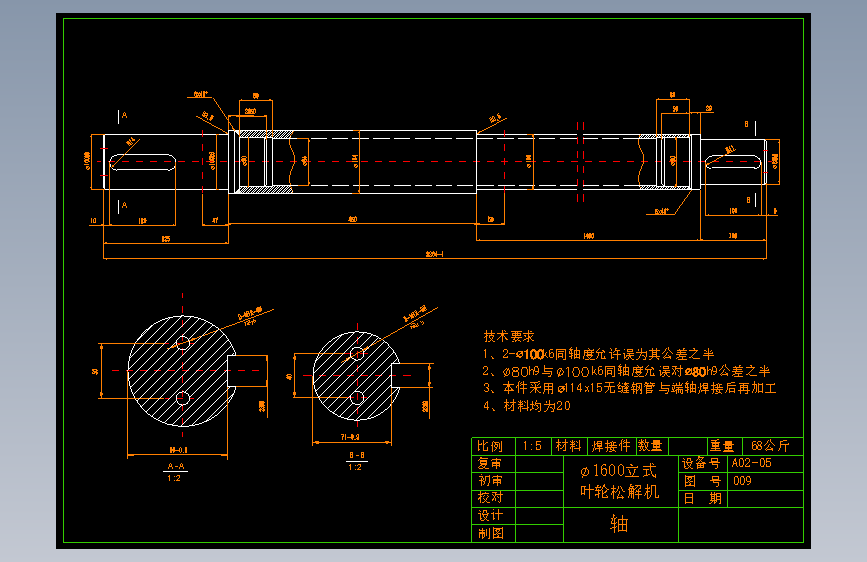Select note line 2 about φ80h9 and φ100k6
The width and height of the screenshot is (867, 562).
click(626, 371)
